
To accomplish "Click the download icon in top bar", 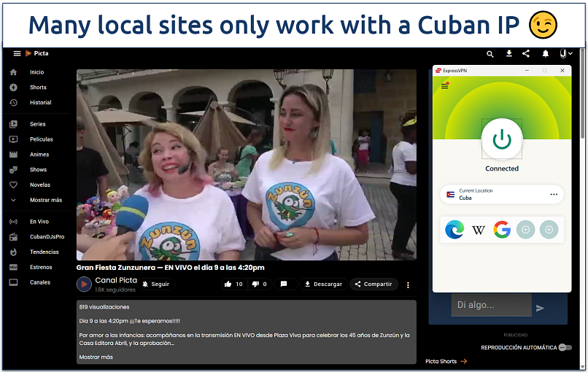I will [509, 54].
